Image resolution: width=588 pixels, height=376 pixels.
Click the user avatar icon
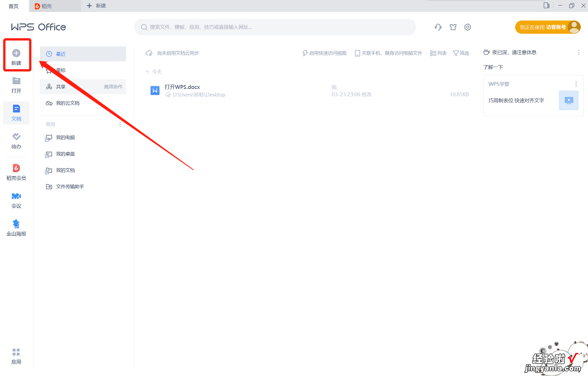tap(574, 27)
